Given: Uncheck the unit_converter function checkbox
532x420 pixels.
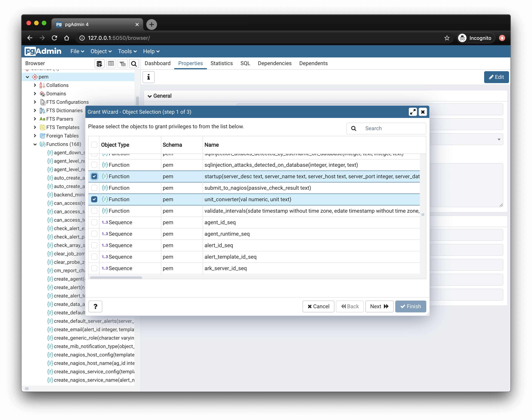Looking at the screenshot, I should click(x=94, y=199).
